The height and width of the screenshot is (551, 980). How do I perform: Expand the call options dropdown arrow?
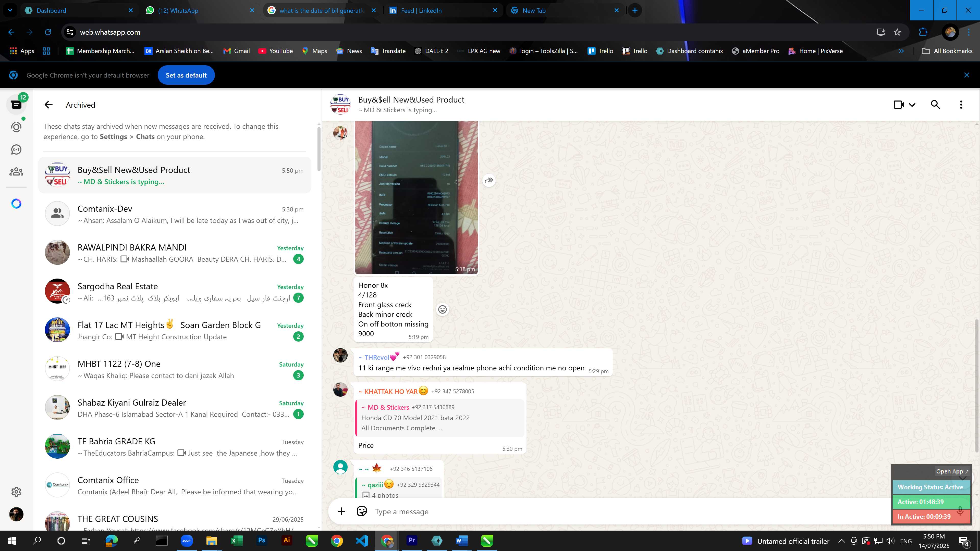coord(912,105)
